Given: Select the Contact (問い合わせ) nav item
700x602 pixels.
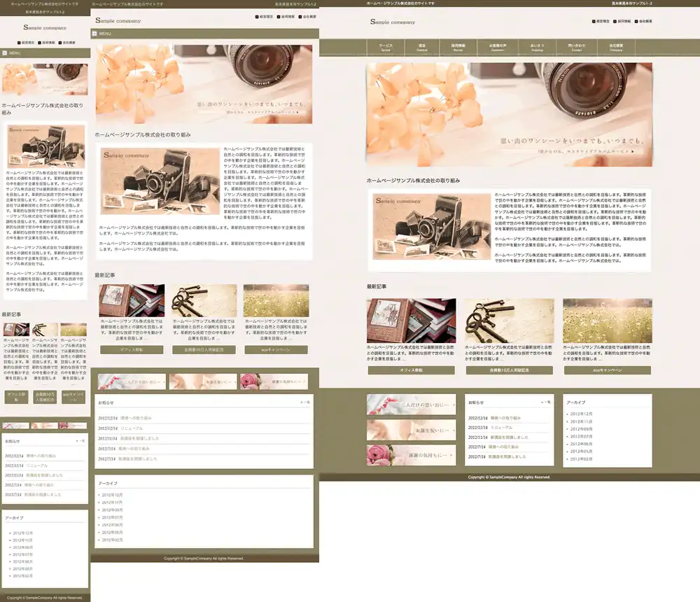Looking at the screenshot, I should click(x=576, y=48).
